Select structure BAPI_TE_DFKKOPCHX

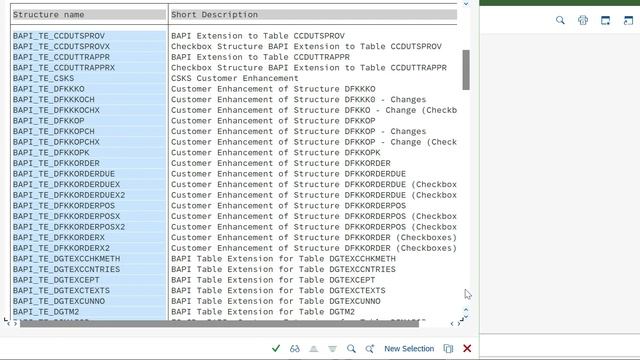pos(56,142)
